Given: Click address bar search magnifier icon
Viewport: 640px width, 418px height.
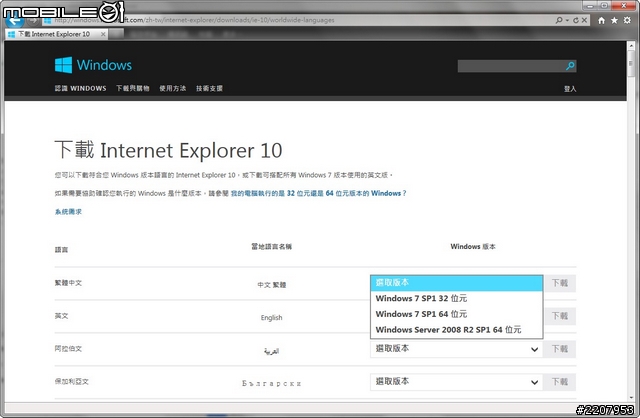Looking at the screenshot, I should pos(559,20).
